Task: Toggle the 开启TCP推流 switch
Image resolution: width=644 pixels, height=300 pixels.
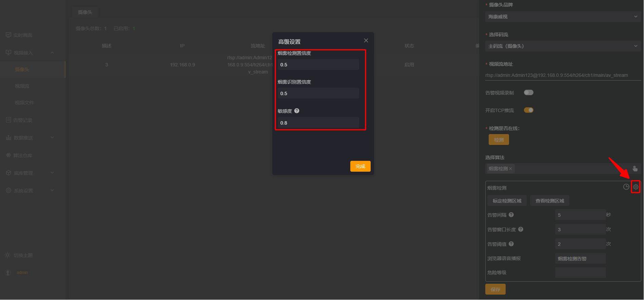Action: click(528, 110)
